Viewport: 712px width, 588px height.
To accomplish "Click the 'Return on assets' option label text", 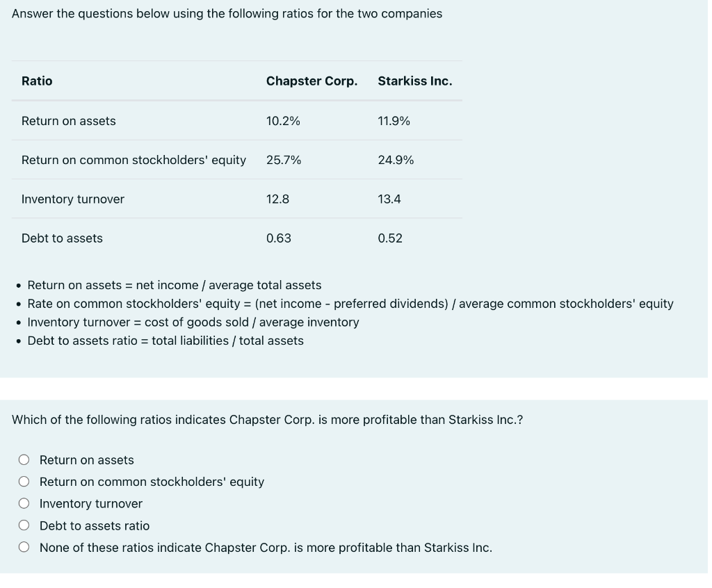I will tap(86, 459).
